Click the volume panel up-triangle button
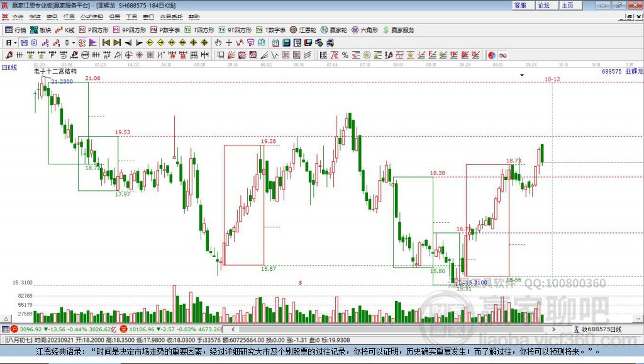The image size is (644, 364). pyautogui.click(x=6, y=319)
